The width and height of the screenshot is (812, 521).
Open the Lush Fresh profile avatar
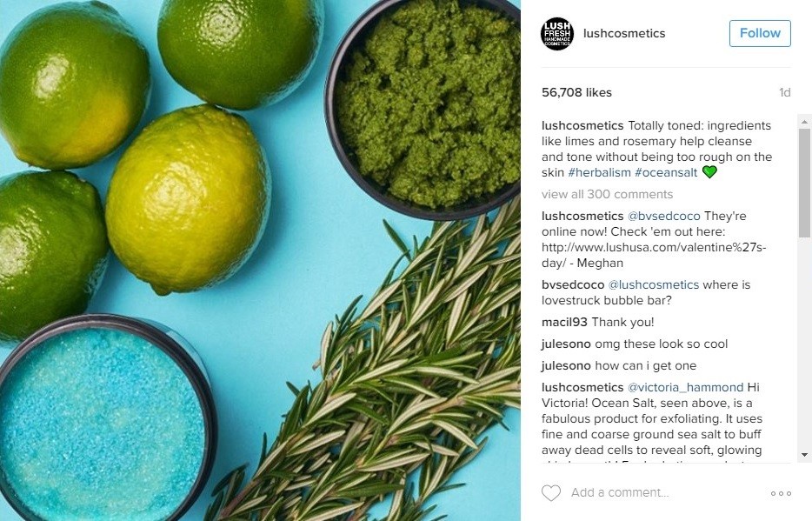pyautogui.click(x=557, y=34)
